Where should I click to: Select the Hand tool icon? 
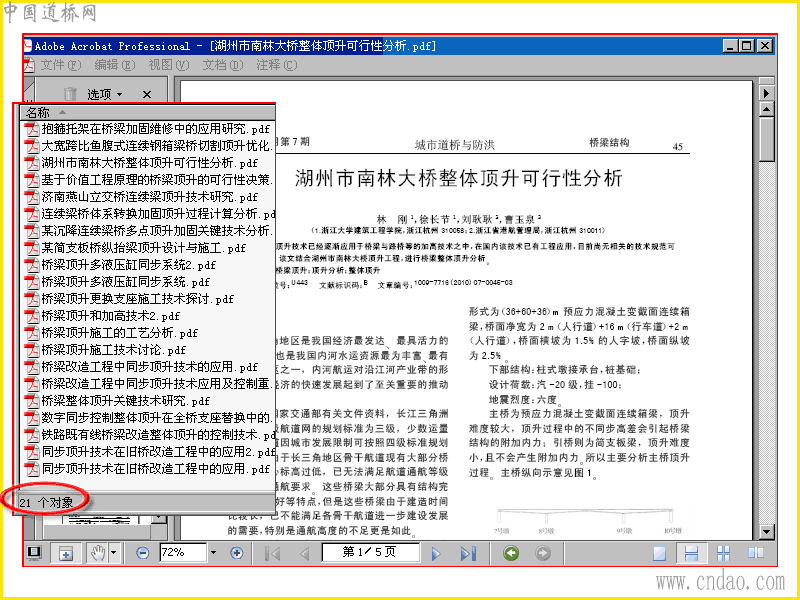97,553
